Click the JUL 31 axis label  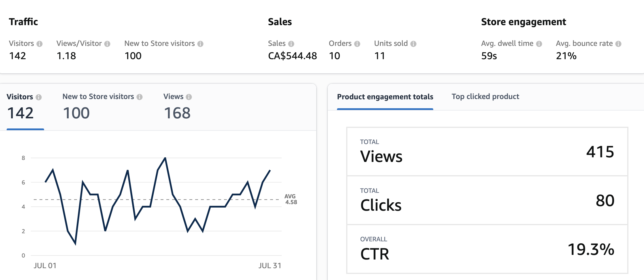coord(270,266)
